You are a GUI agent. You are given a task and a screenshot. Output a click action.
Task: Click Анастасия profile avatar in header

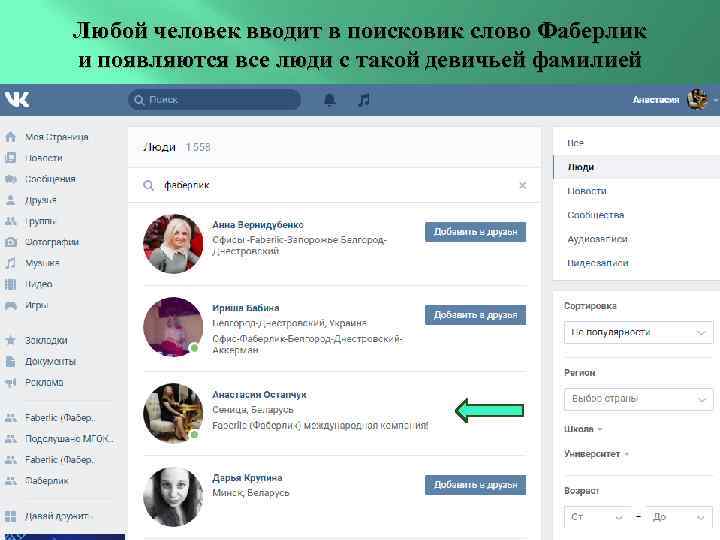pyautogui.click(x=697, y=99)
